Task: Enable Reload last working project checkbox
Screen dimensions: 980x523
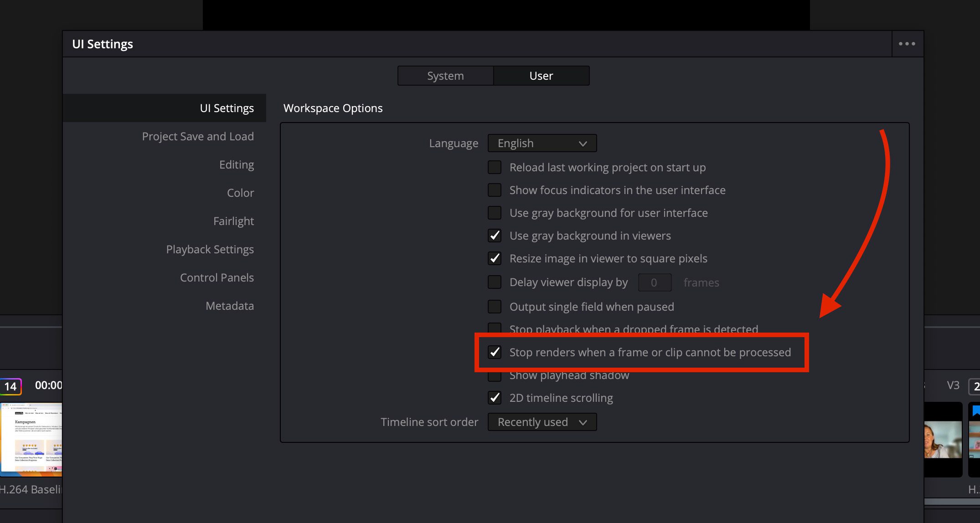Action: [495, 167]
